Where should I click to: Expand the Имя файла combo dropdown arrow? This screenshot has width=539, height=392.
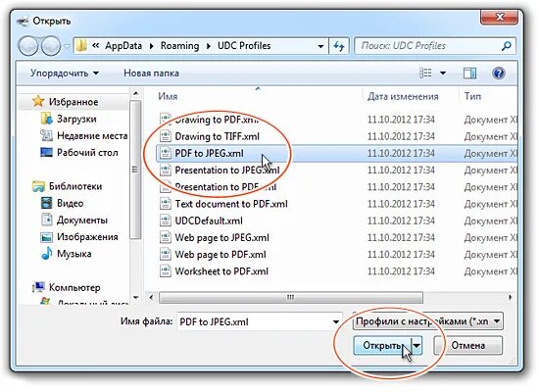point(336,322)
